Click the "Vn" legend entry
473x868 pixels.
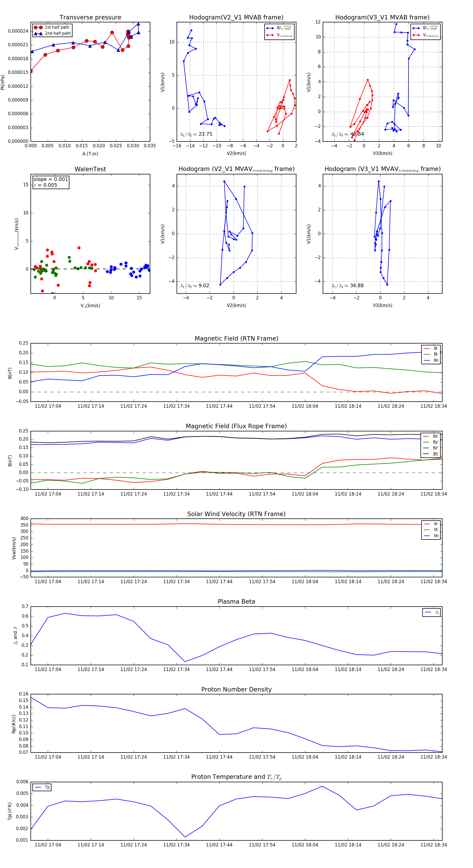431,536
